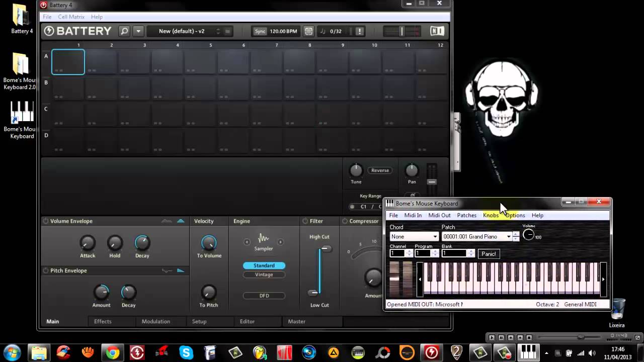Select cell A1 in the matrix
The image size is (644, 362).
[68, 62]
